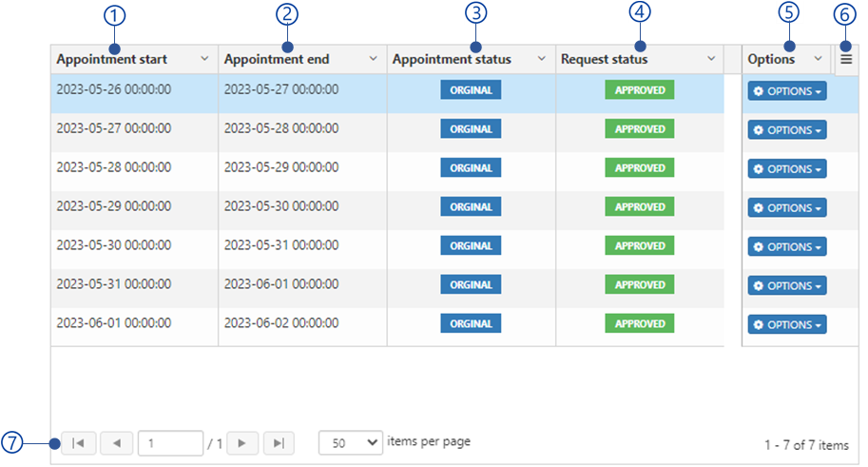Open the grid hamburger menu icon

pyautogui.click(x=846, y=59)
